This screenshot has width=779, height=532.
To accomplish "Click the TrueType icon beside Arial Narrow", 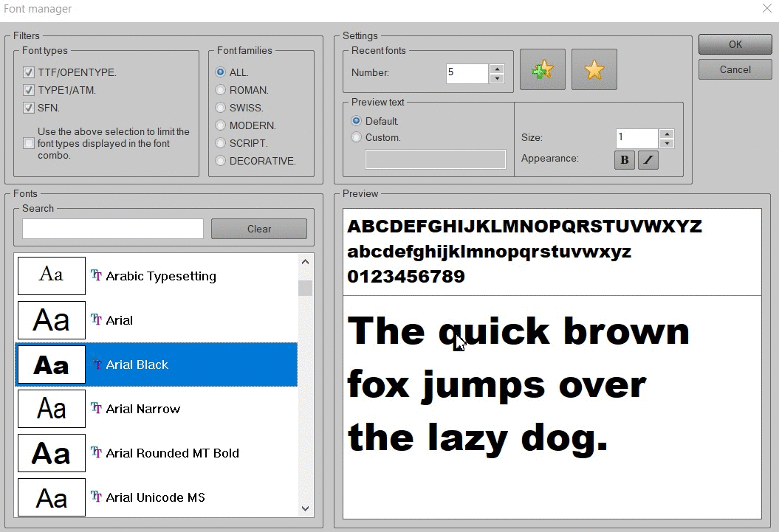I will point(96,409).
